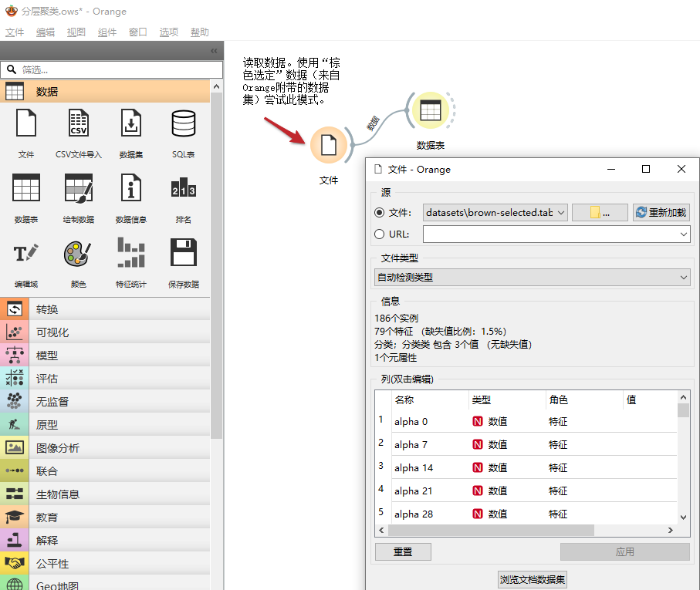Pick the 数据集 (Datasets) widget icon
Viewport: 700px width, 590px height.
click(130, 123)
